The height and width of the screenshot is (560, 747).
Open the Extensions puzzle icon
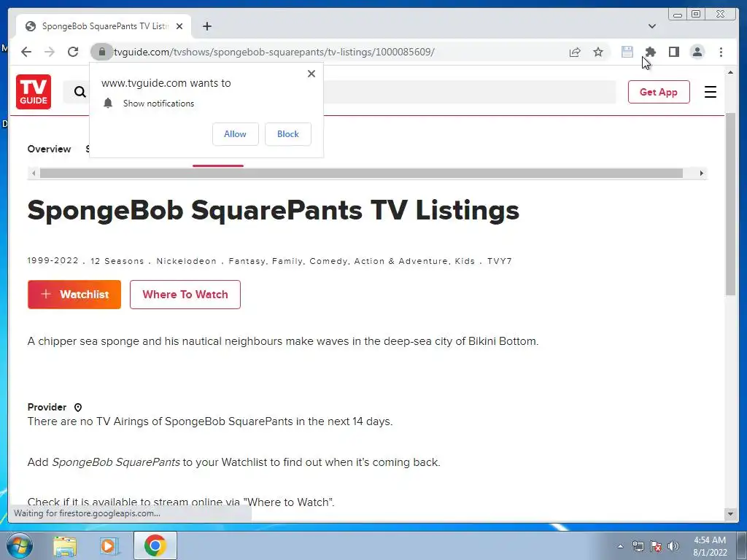pos(650,52)
